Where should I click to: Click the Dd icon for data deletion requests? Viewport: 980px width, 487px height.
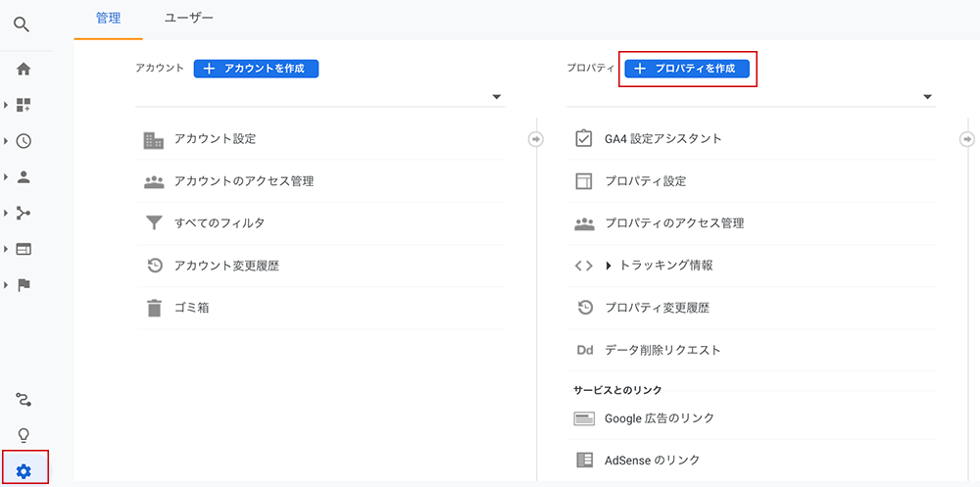584,350
